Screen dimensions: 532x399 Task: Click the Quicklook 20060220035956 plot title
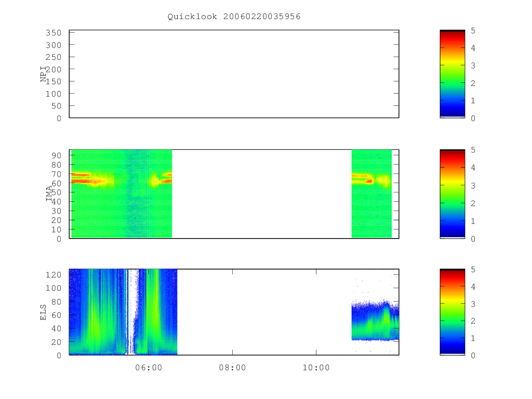[x=234, y=16]
